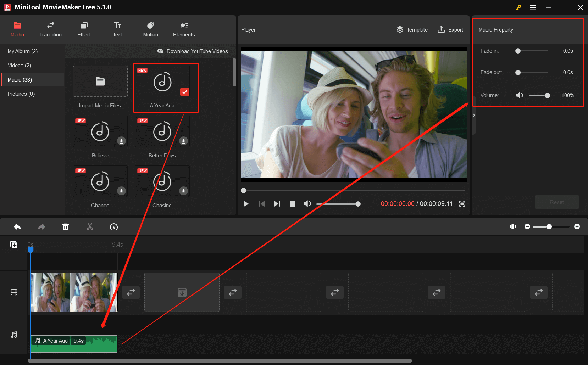Screen dimensions: 588x365
Task: Open the Effect tab
Action: (x=84, y=29)
